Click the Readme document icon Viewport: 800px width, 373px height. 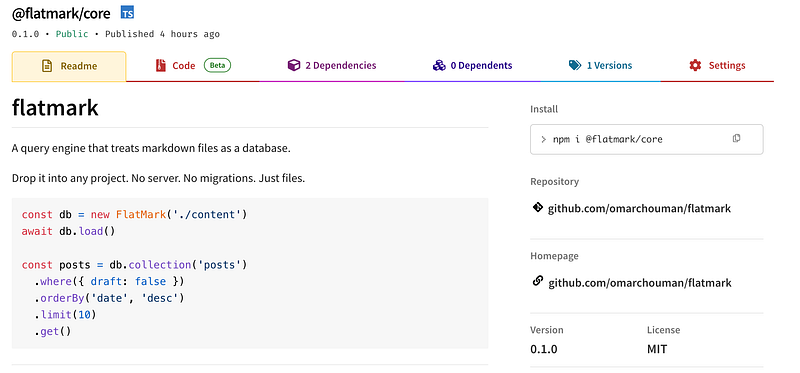point(47,66)
